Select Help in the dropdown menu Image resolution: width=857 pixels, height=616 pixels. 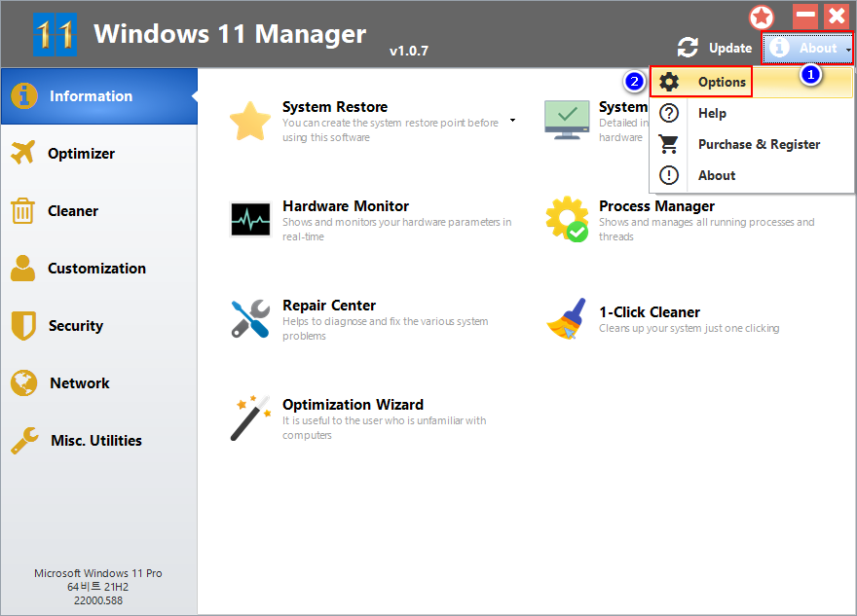click(x=751, y=113)
